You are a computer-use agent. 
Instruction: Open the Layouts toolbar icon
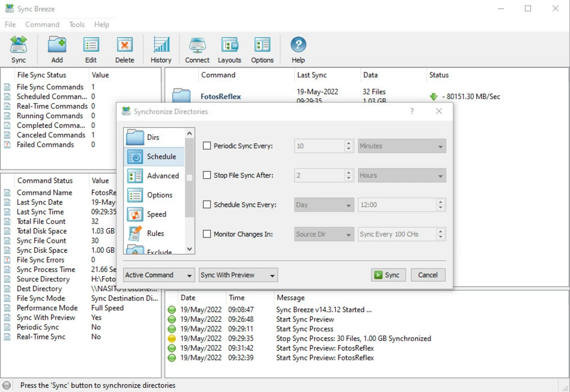[x=229, y=50]
